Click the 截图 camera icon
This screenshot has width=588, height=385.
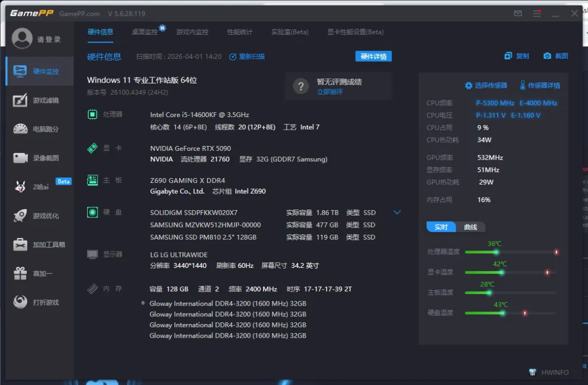click(x=547, y=56)
